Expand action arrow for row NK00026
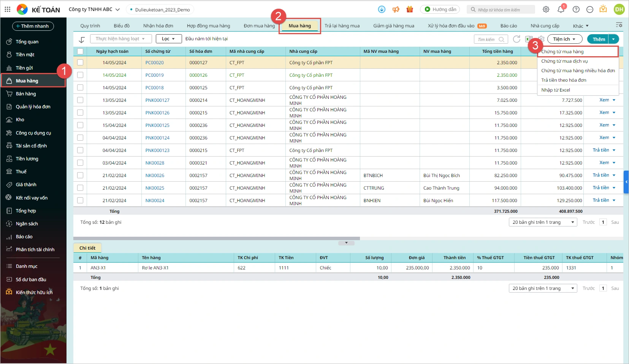 (614, 175)
